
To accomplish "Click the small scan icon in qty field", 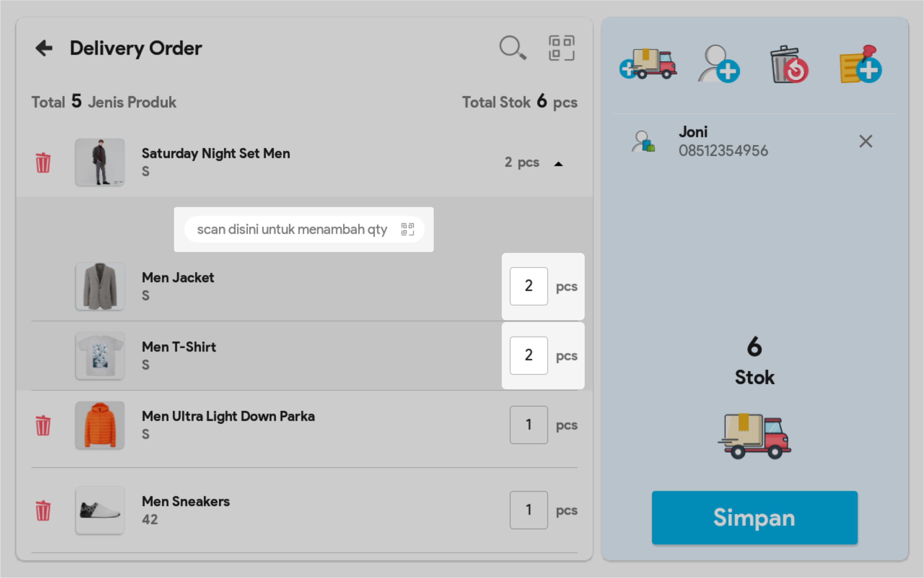I will (x=408, y=229).
